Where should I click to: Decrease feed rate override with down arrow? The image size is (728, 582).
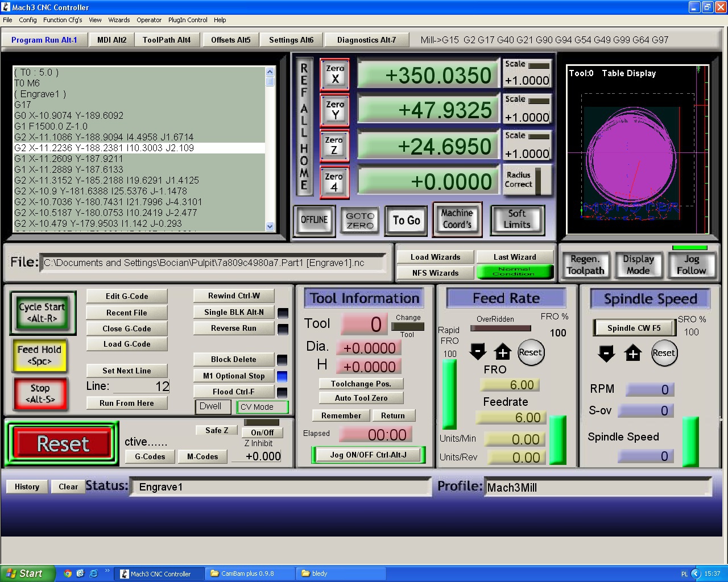click(478, 351)
